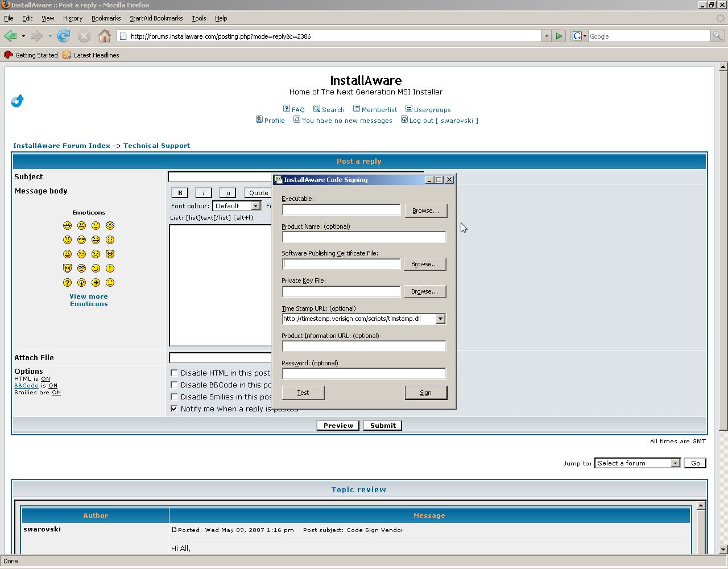Open the History menu

(x=73, y=18)
